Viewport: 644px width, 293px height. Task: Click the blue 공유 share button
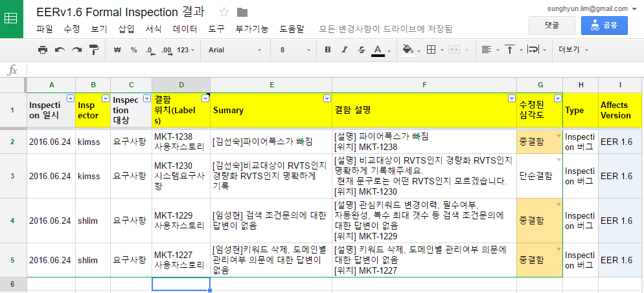click(604, 25)
